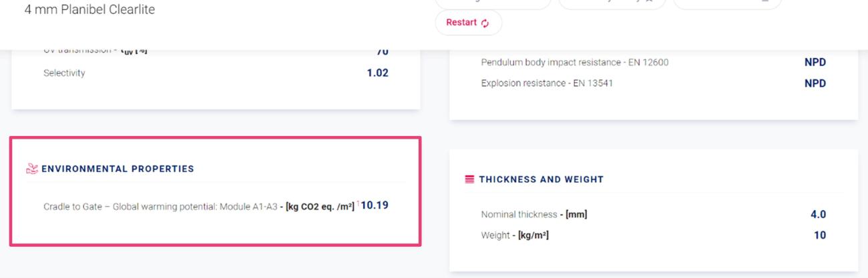Click the plant-in-hand Environmental Properties icon
Screen dimensions: 868x278
tap(32, 169)
